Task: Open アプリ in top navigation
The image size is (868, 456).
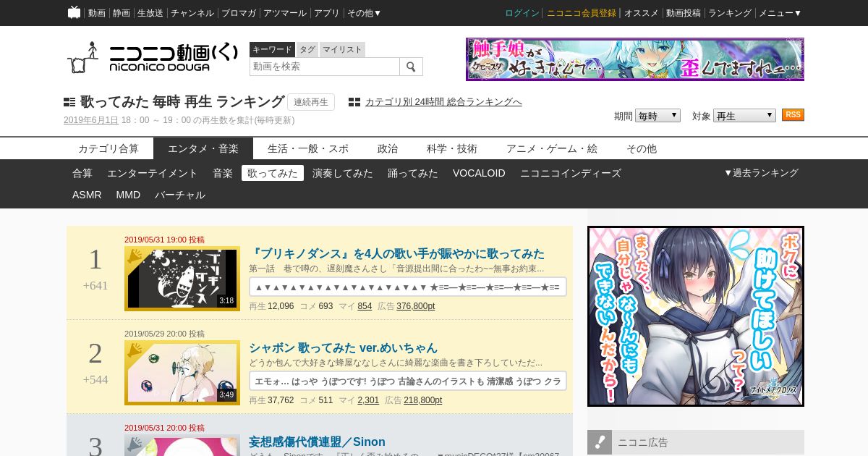Action: click(327, 13)
